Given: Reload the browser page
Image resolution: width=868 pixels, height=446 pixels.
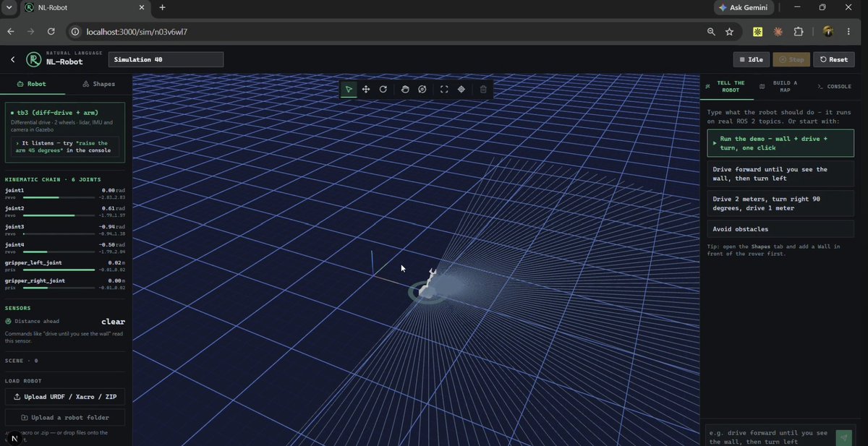Looking at the screenshot, I should pyautogui.click(x=51, y=32).
